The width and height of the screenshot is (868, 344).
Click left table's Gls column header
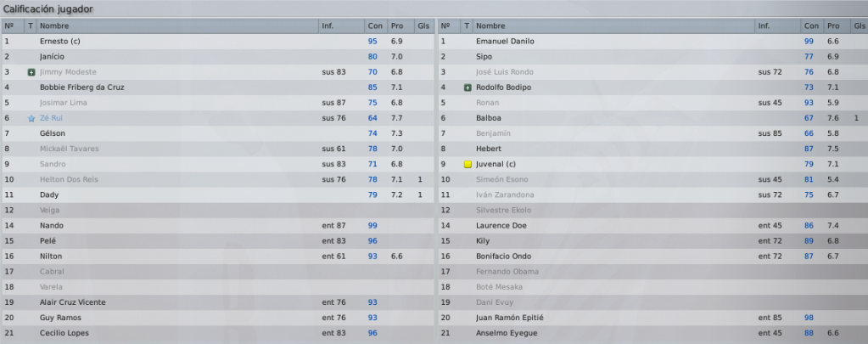pyautogui.click(x=423, y=26)
